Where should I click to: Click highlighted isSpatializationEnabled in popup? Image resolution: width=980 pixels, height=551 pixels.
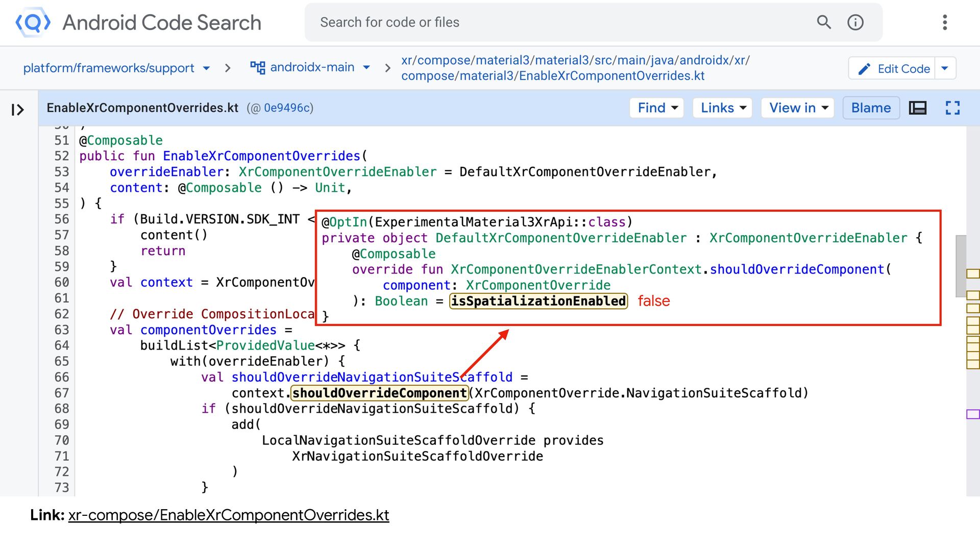pyautogui.click(x=538, y=301)
